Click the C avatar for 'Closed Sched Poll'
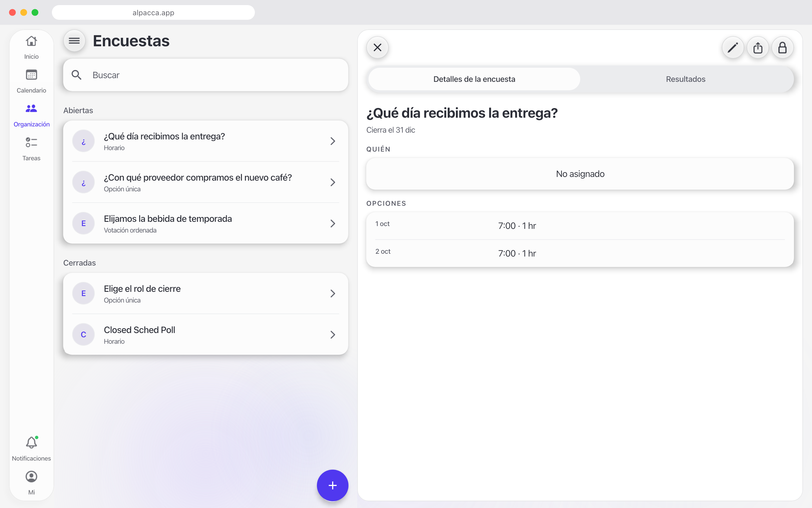Screen dimensions: 812x508 coord(83,335)
